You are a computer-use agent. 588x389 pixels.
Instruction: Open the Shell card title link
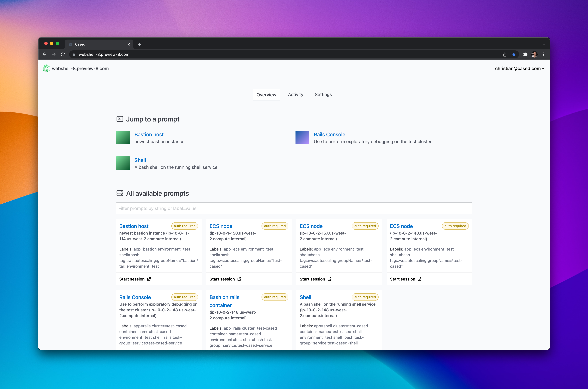(305, 297)
